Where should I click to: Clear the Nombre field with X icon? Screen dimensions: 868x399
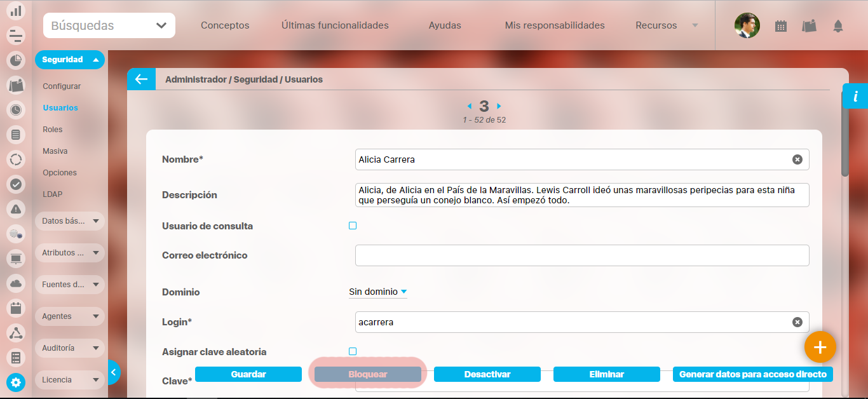pos(797,159)
